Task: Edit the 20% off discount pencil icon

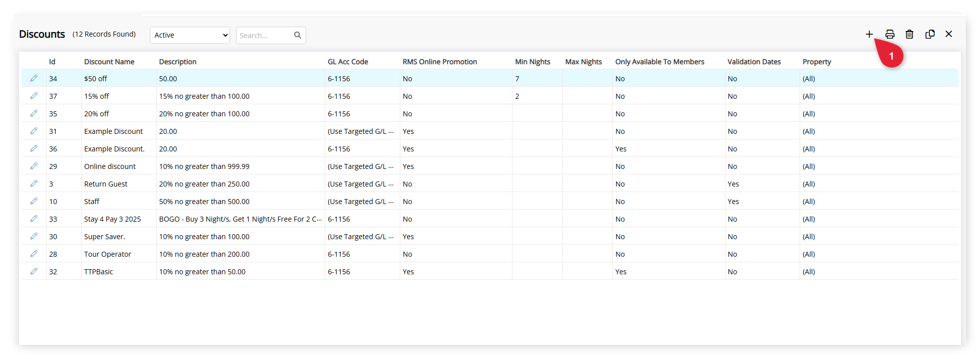Action: 34,113
